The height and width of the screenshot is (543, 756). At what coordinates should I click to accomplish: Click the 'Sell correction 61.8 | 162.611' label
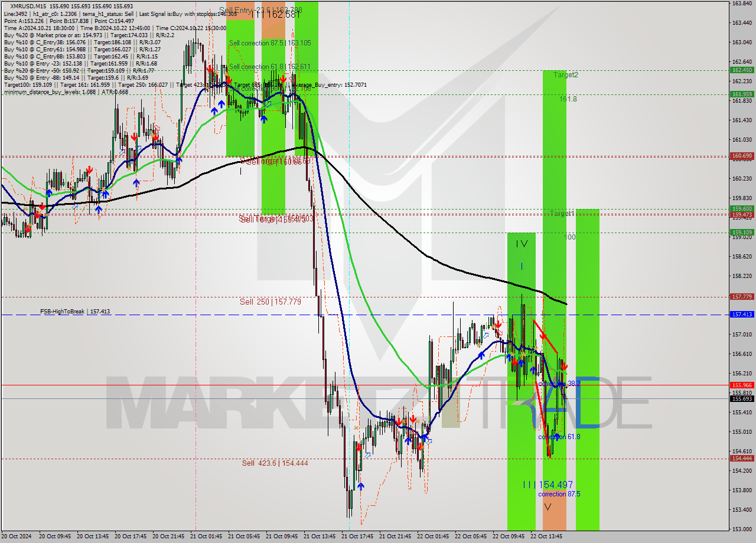[269, 67]
